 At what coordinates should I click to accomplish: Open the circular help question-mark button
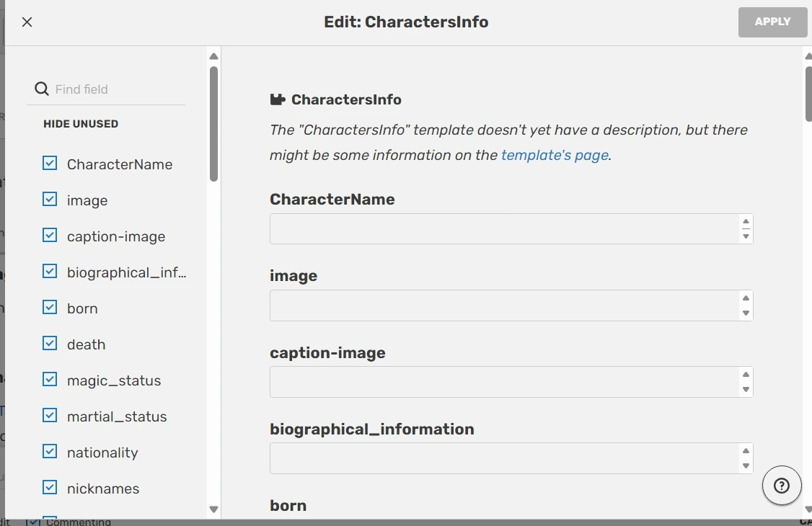coord(782,486)
